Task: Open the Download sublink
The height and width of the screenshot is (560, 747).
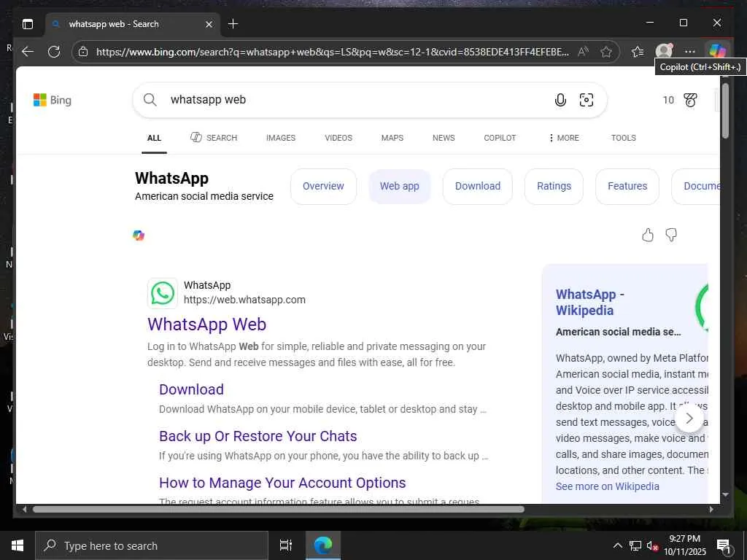Action: 192,389
